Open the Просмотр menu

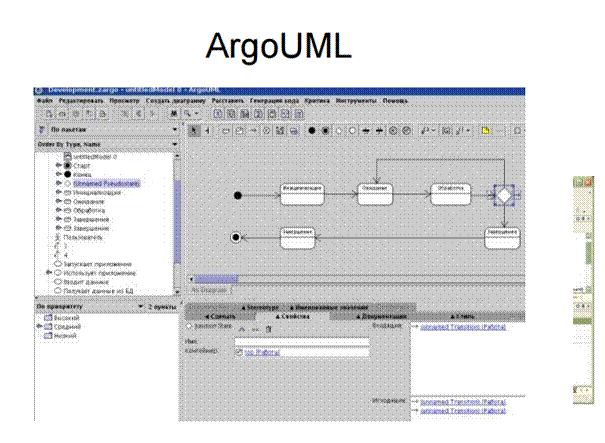tap(124, 101)
